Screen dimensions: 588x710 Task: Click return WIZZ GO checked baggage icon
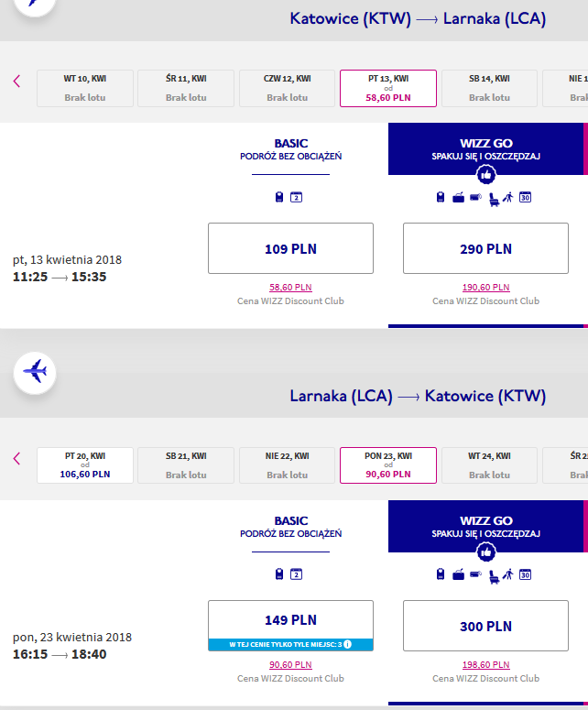pos(458,575)
